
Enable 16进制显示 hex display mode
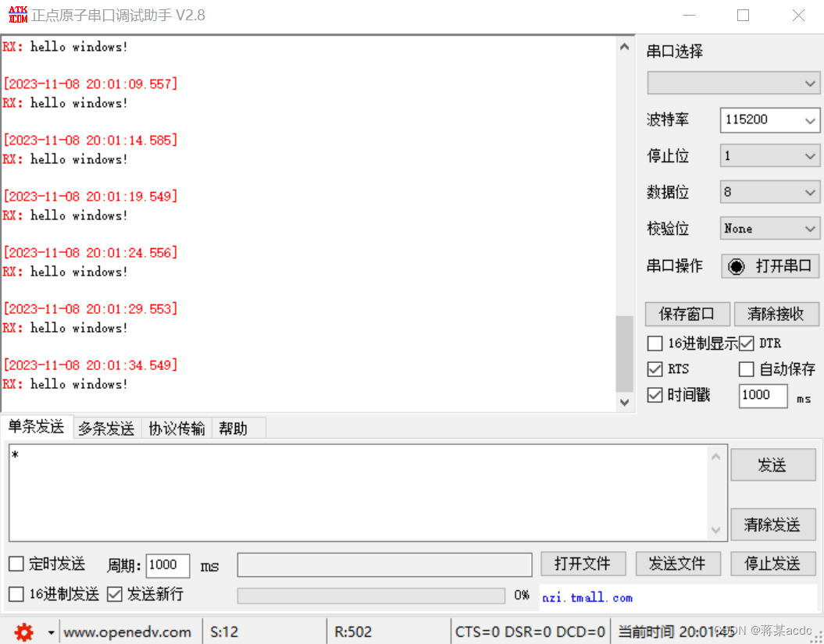coord(655,343)
